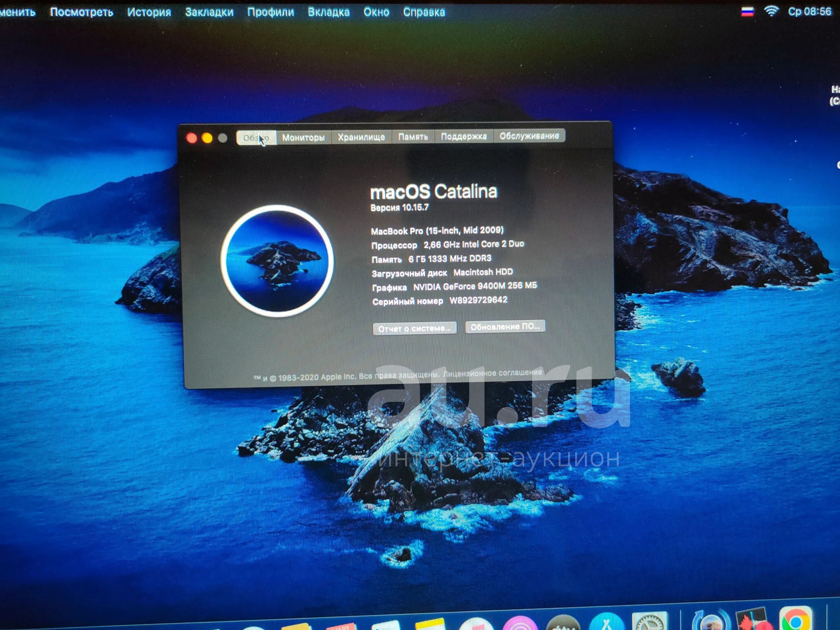Image resolution: width=840 pixels, height=630 pixels.
Task: Click the Macintosh HDD startup disk value
Action: pos(483,272)
